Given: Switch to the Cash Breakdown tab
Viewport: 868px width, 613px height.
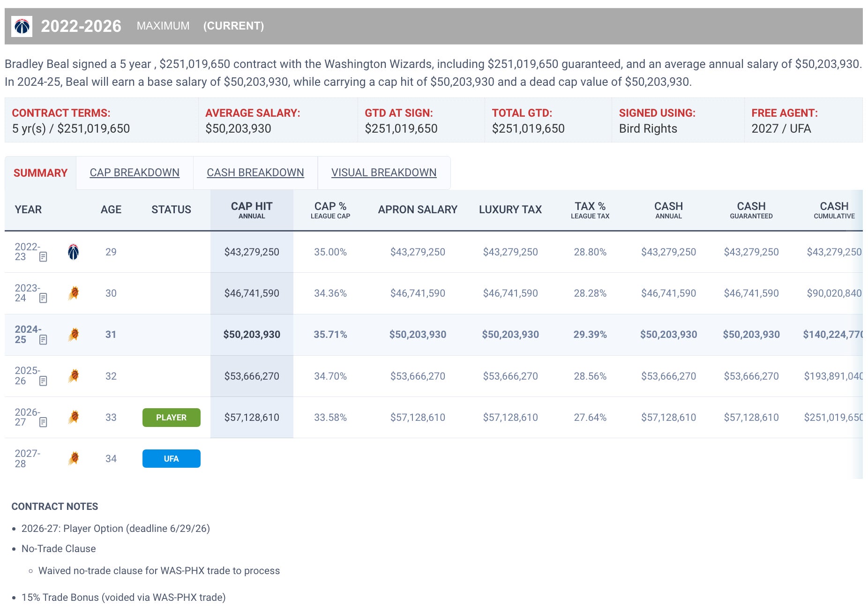Looking at the screenshot, I should 255,172.
